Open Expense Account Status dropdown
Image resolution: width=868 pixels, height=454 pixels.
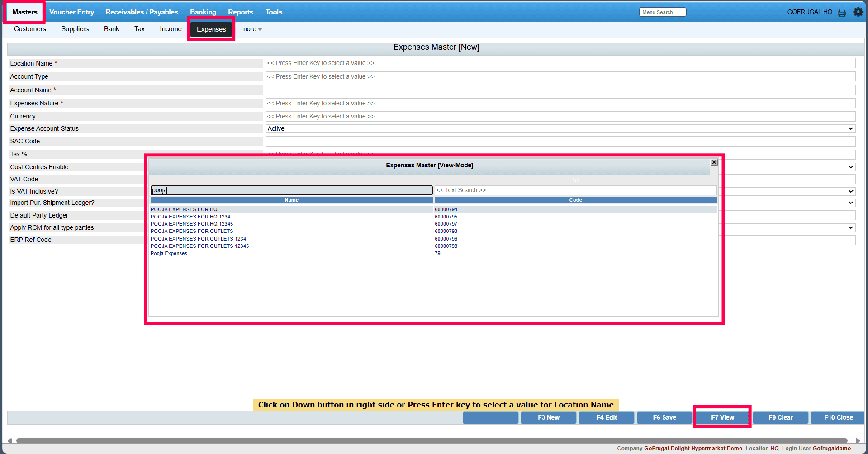click(560, 129)
